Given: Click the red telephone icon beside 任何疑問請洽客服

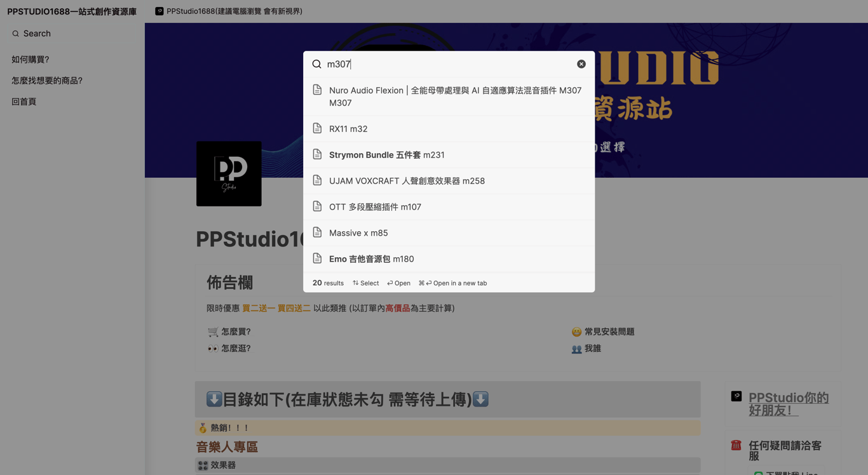Looking at the screenshot, I should click(736, 445).
